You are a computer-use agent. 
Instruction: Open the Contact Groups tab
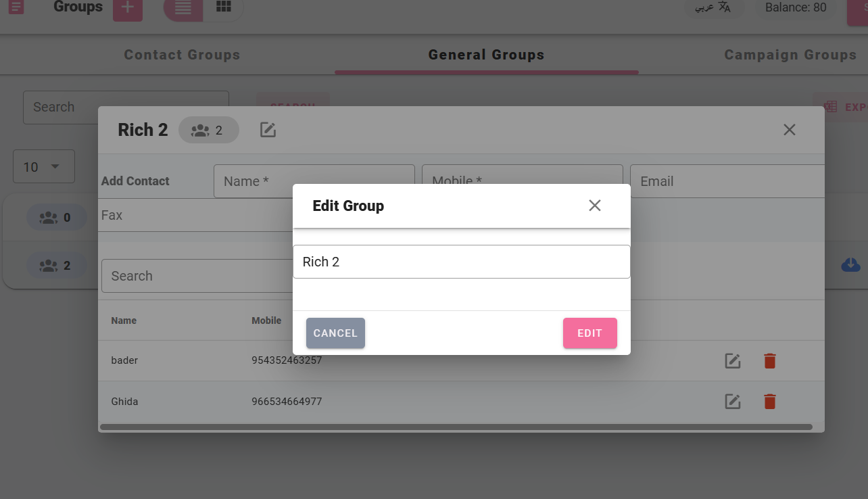[182, 55]
